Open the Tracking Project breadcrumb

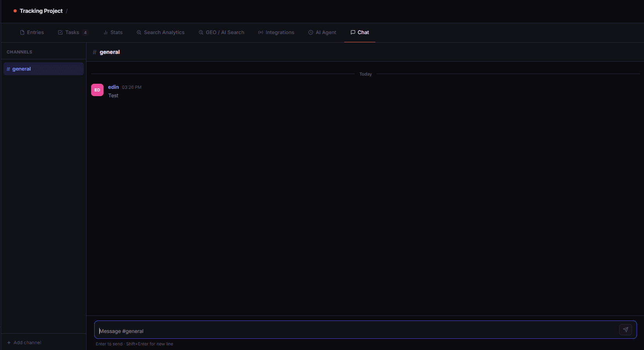point(41,11)
